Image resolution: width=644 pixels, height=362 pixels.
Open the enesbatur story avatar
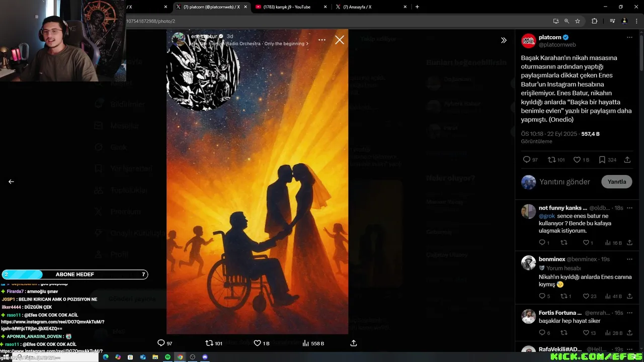(178, 39)
